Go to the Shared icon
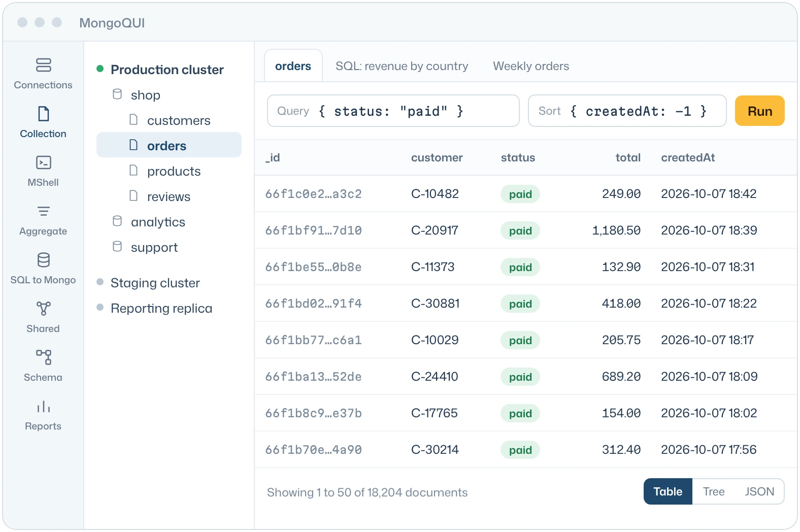 click(43, 309)
